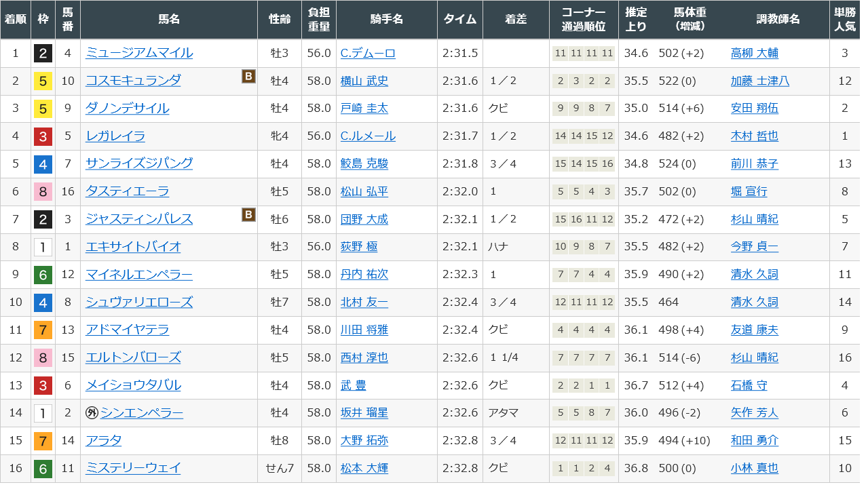Select jockey C.ルメール
This screenshot has height=487, width=868.
[x=368, y=136]
